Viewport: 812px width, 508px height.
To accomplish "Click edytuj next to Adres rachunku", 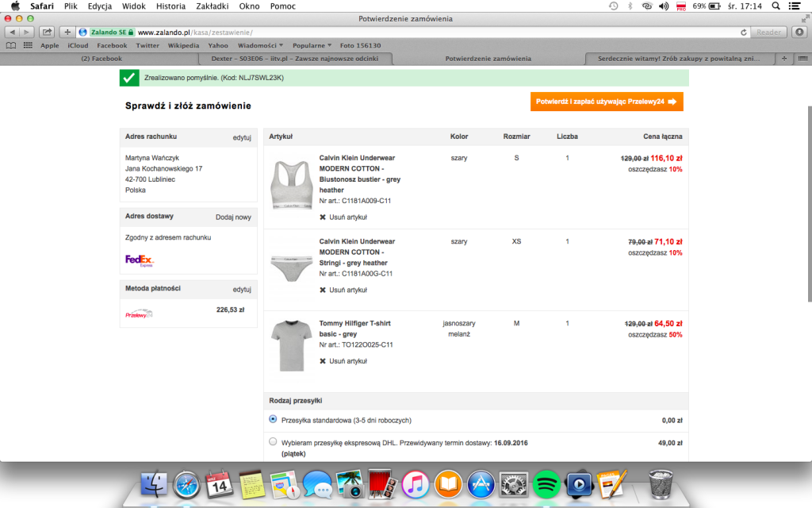I will (241, 137).
